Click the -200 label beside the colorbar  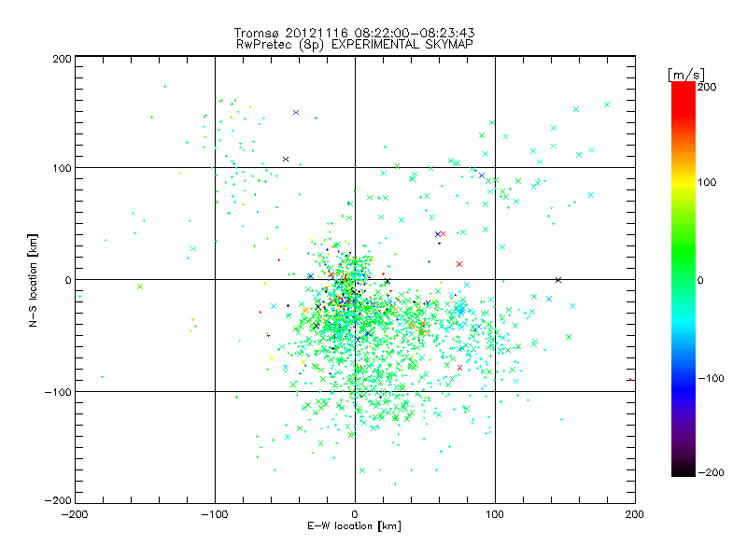tap(711, 472)
